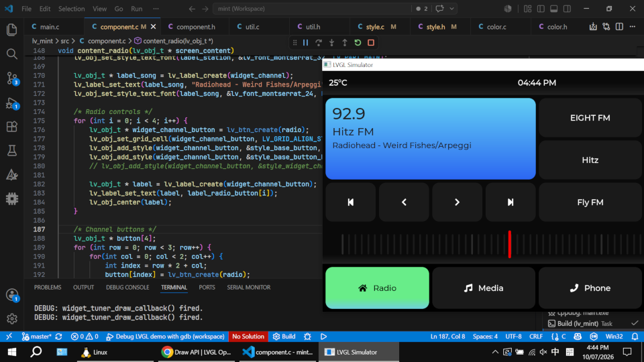Step over in the debug toolbar
Viewport: 644px width, 362px height.
[x=319, y=43]
